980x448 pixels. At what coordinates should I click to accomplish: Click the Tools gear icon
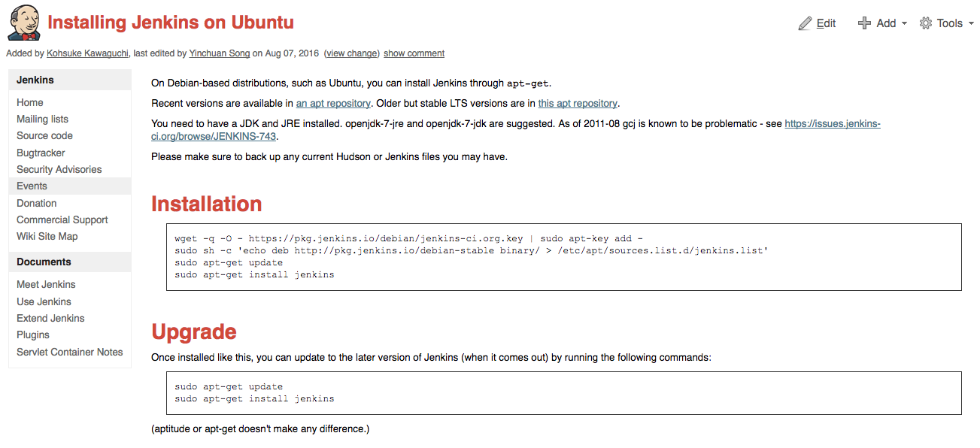click(x=925, y=23)
